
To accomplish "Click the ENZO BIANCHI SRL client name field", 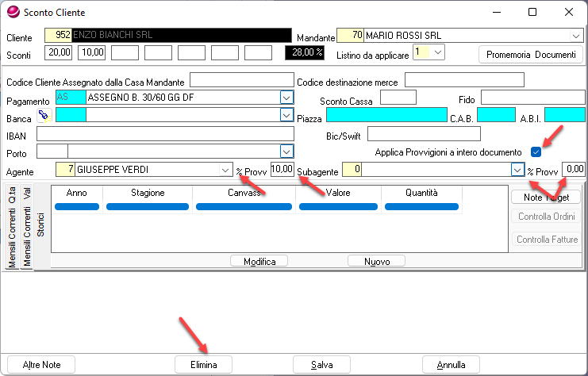I will pos(182,35).
